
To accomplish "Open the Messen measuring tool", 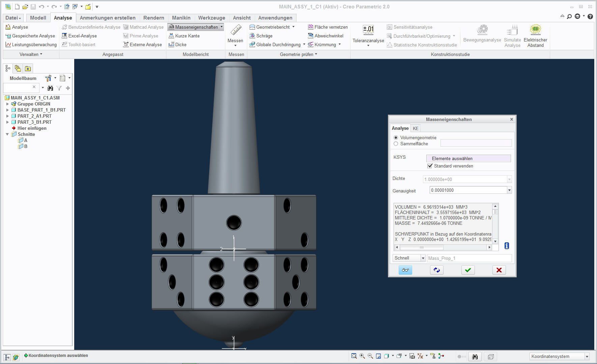I will click(x=235, y=35).
